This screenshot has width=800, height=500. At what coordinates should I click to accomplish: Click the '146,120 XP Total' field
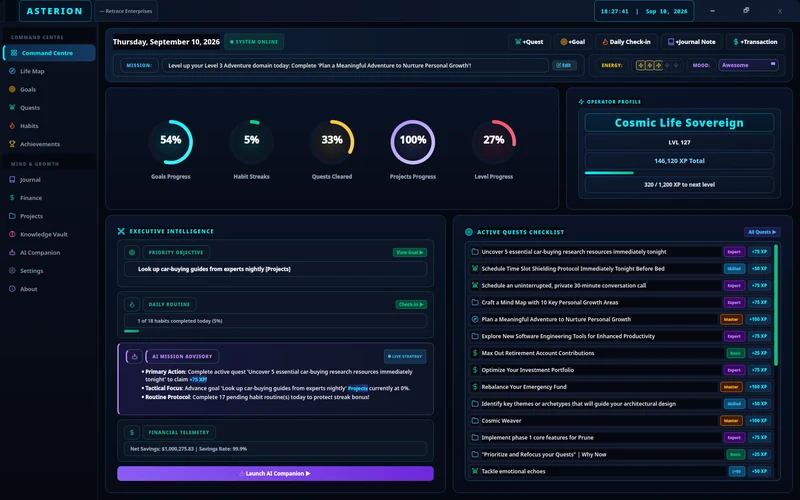[x=679, y=161]
